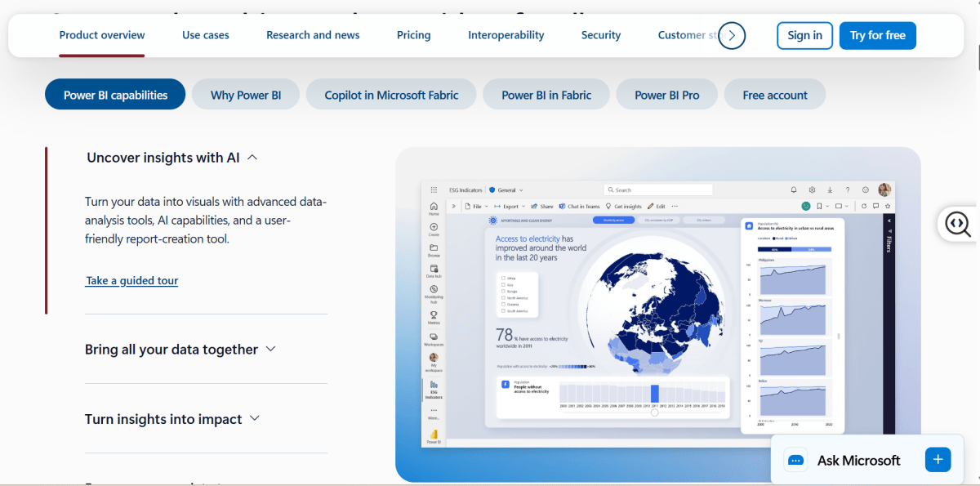Check the Oceania checkbox in the region filter

click(503, 304)
